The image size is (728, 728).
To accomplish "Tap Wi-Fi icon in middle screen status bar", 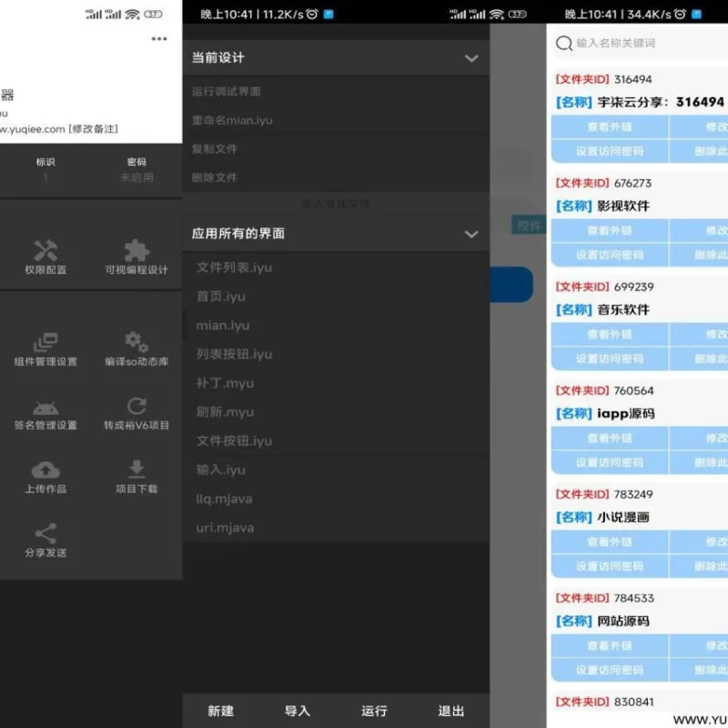I will point(496,14).
